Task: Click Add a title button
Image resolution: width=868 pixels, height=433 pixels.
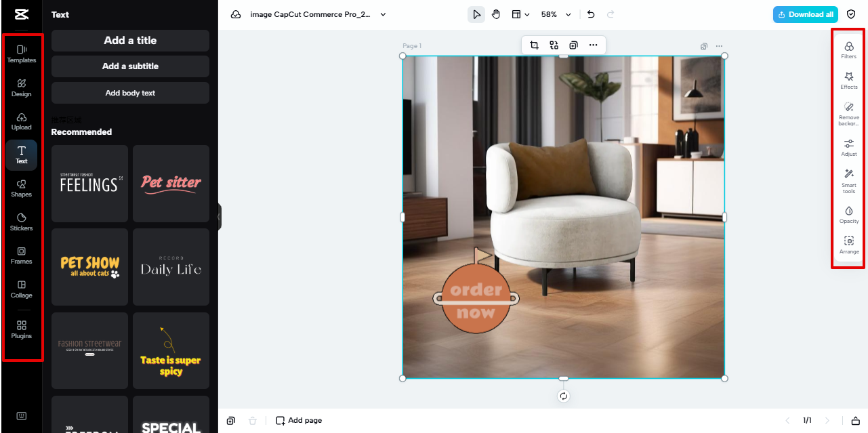Action: pos(130,41)
